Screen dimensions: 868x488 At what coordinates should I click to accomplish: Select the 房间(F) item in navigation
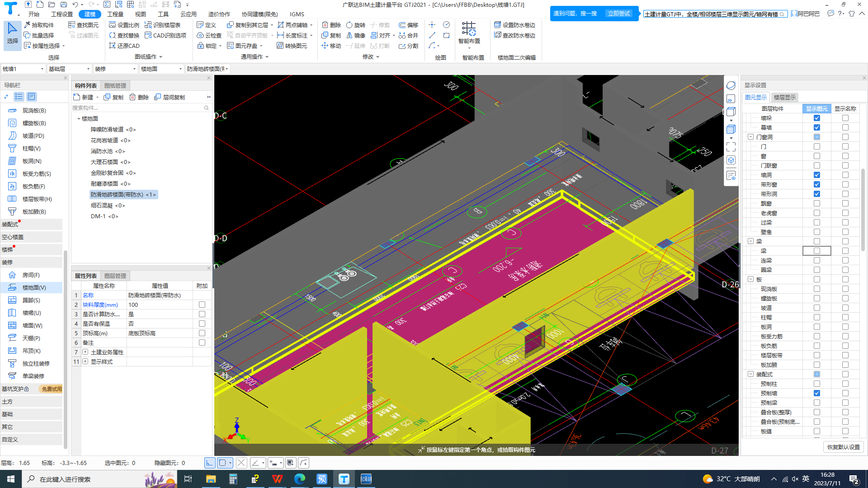tap(32, 275)
